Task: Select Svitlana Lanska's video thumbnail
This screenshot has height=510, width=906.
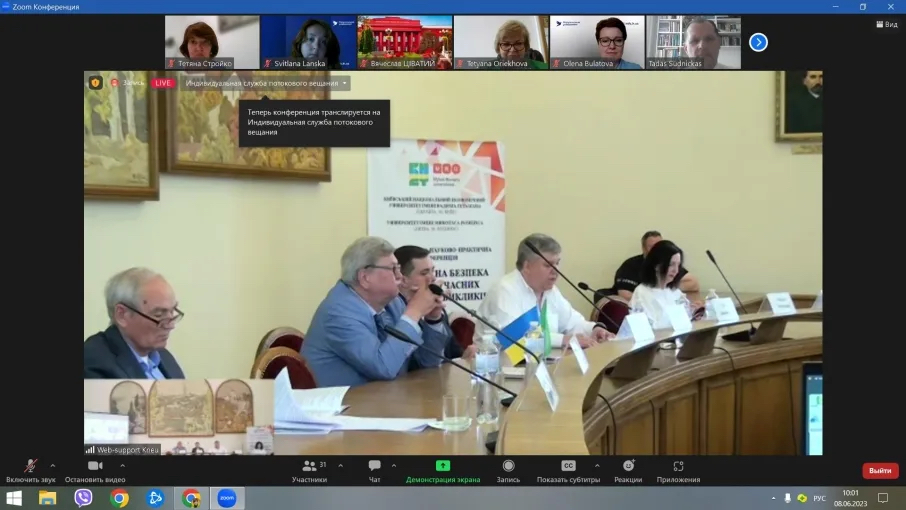Action: pos(308,42)
